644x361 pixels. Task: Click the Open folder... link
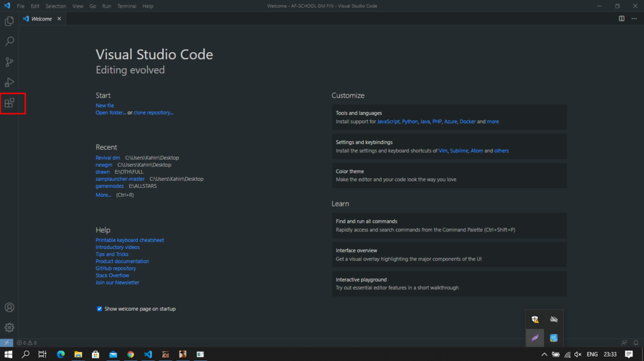pyautogui.click(x=111, y=113)
